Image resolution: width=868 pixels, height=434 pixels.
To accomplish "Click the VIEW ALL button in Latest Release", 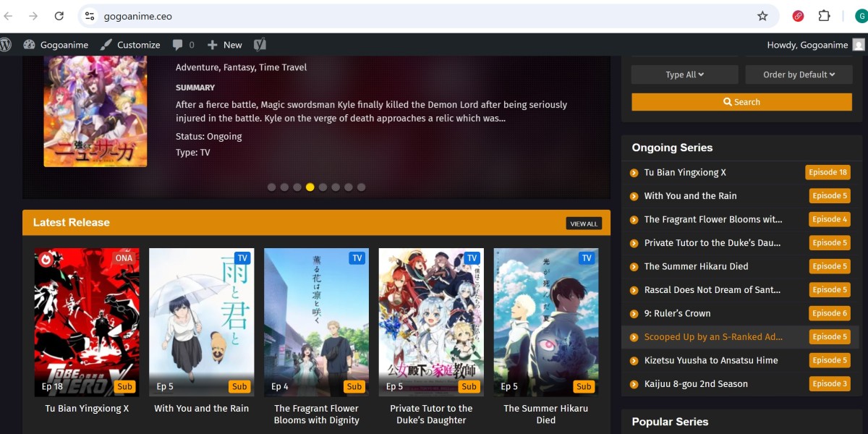I will pyautogui.click(x=584, y=224).
